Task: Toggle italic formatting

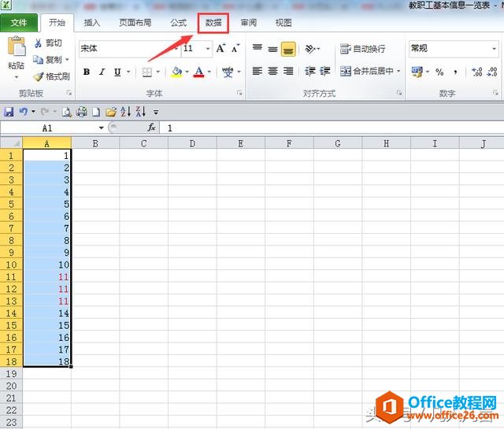Action: click(102, 72)
